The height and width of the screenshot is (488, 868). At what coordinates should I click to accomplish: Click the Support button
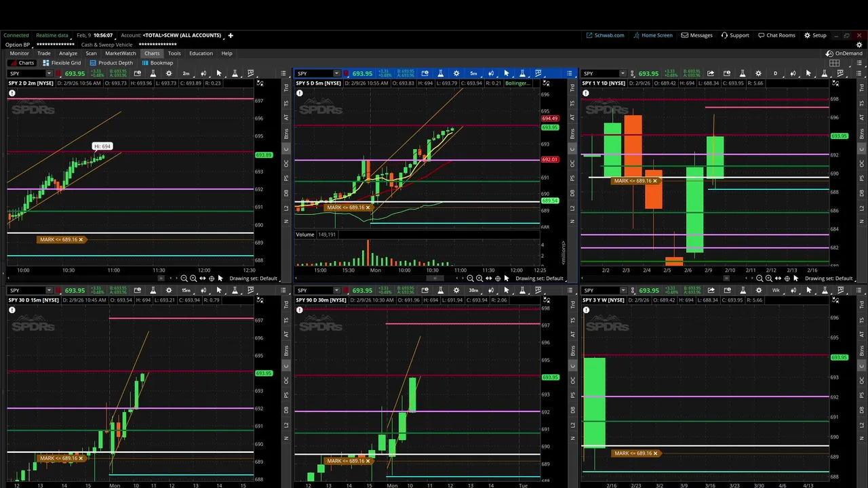[735, 35]
